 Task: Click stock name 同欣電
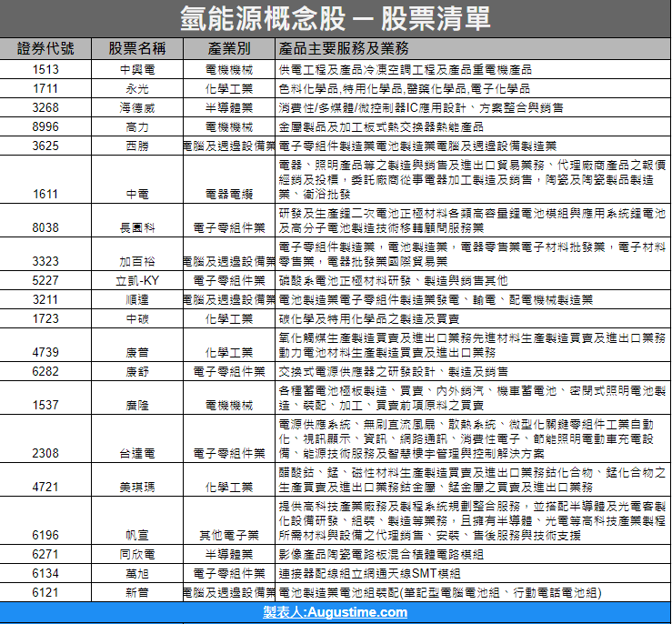[137, 554]
